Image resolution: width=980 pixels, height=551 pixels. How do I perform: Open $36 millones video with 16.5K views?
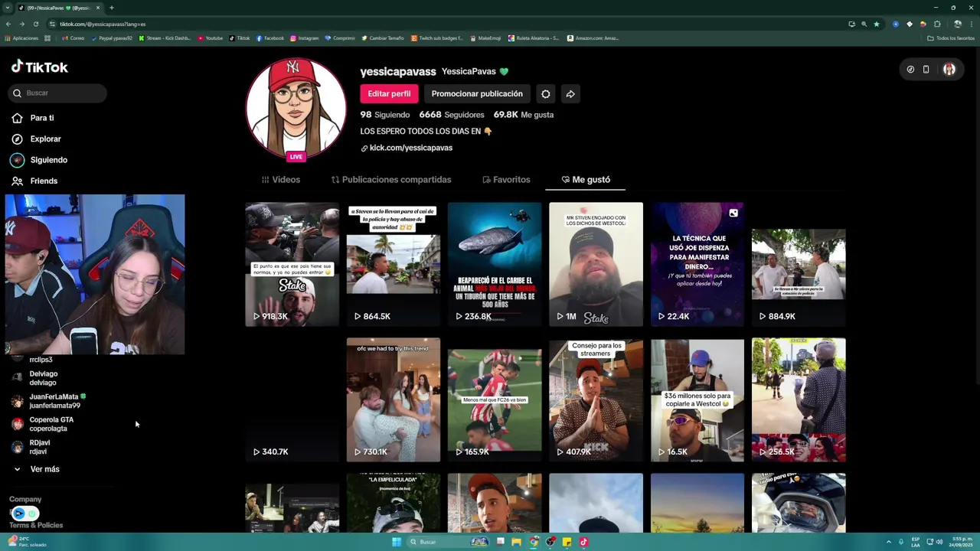(x=697, y=400)
